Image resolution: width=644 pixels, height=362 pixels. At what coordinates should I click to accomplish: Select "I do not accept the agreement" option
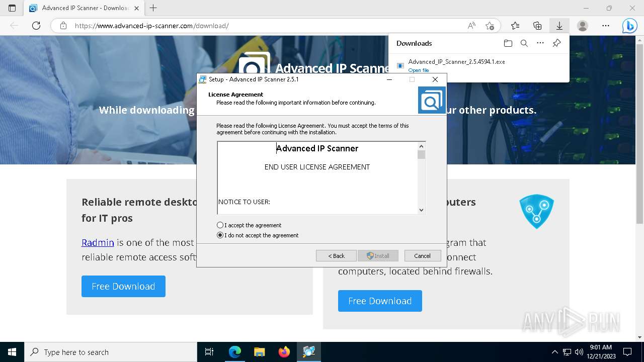(220, 235)
